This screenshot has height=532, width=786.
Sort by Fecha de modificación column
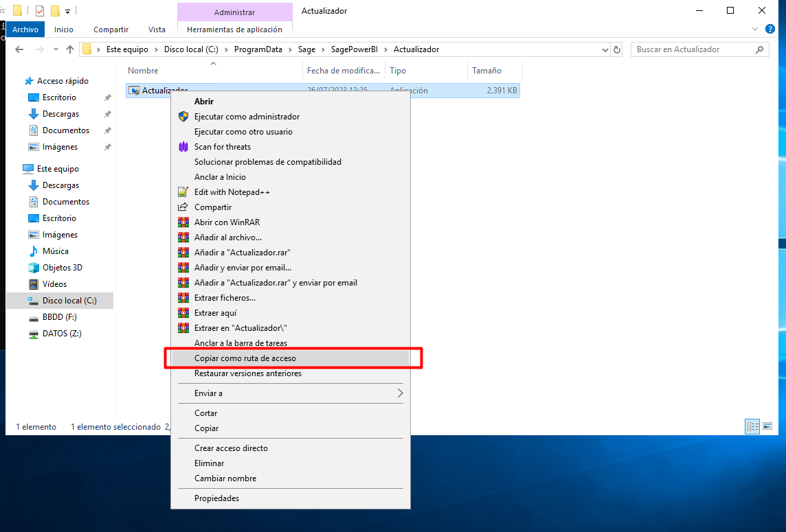tap(344, 71)
